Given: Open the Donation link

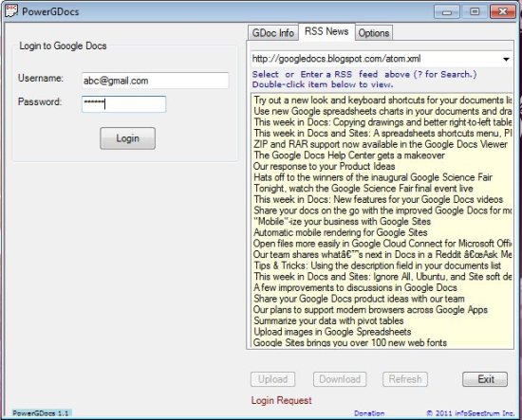Looking at the screenshot, I should click(x=369, y=413).
